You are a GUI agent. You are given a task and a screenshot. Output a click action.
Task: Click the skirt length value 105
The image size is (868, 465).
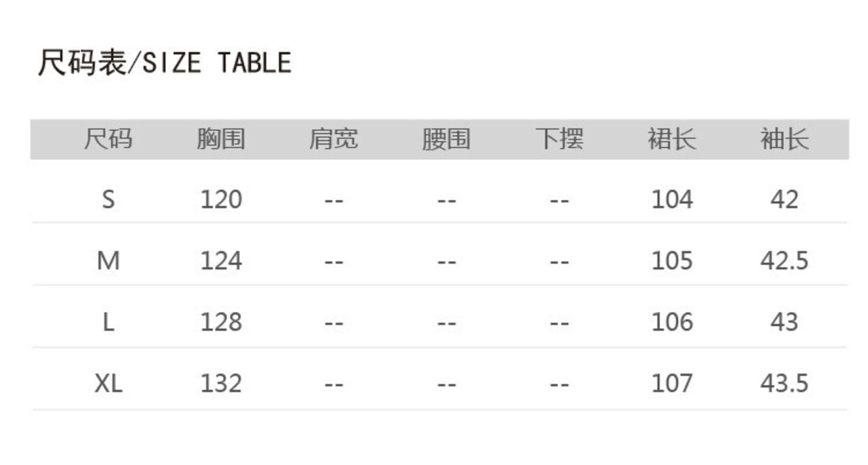click(672, 261)
